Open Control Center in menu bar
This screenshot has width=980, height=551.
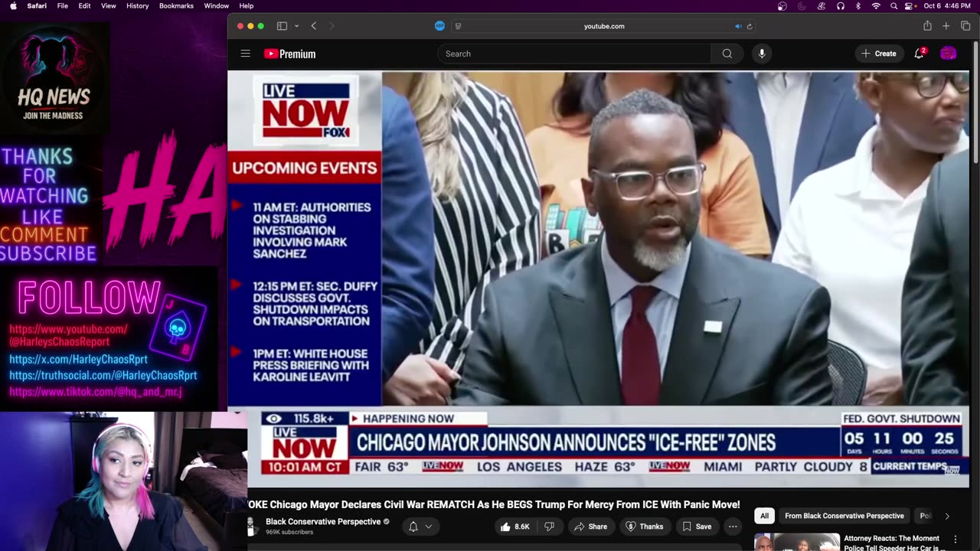(910, 5)
